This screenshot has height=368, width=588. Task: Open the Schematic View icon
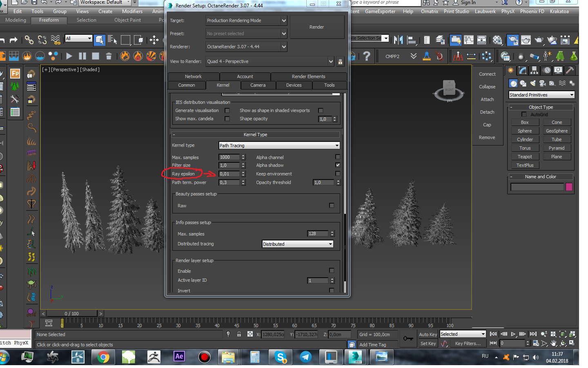[482, 40]
